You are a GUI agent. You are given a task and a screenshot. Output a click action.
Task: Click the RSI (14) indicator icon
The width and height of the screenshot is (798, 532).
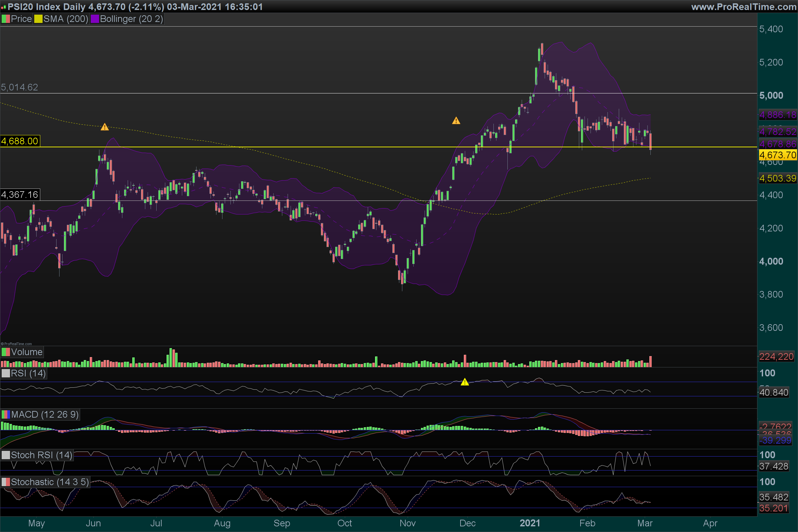click(x=5, y=373)
